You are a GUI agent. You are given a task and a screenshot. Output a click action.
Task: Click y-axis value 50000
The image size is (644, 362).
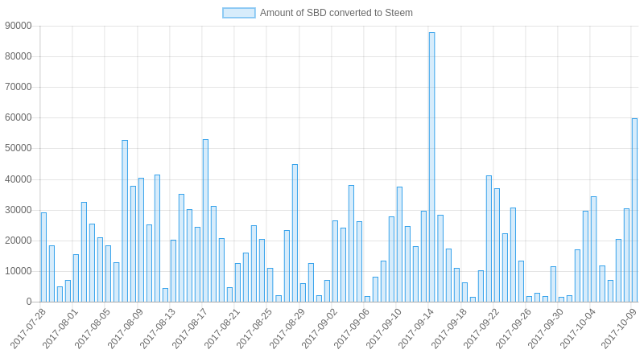coord(18,148)
